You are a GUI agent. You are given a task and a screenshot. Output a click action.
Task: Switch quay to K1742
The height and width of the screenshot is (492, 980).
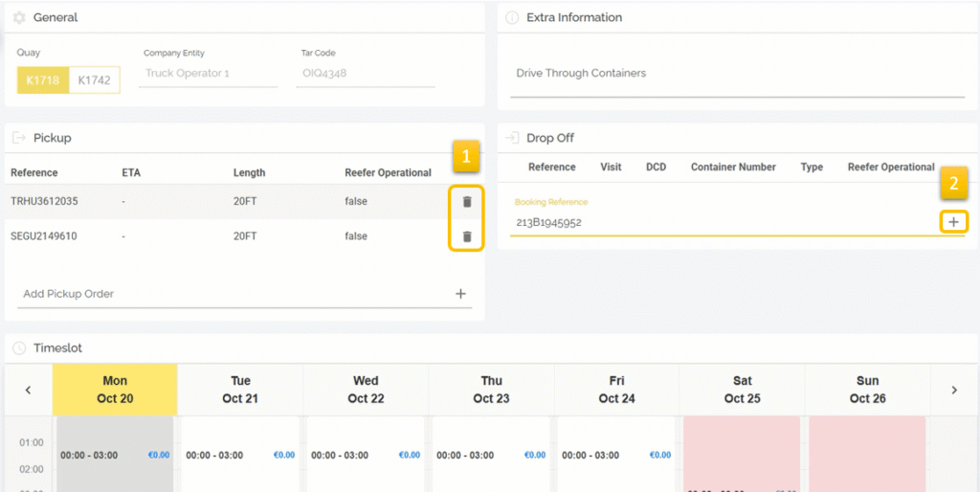click(x=95, y=80)
